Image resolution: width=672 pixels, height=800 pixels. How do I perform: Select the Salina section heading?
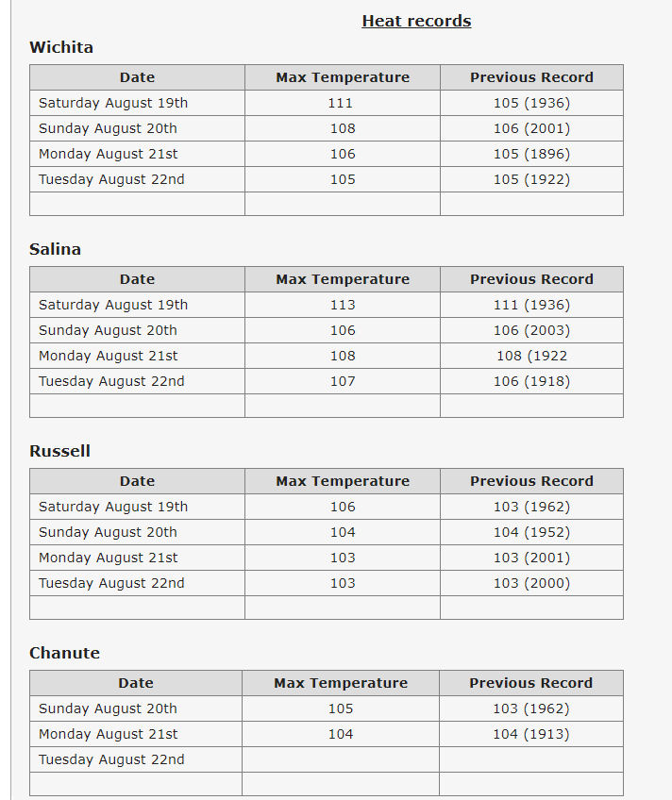55,249
